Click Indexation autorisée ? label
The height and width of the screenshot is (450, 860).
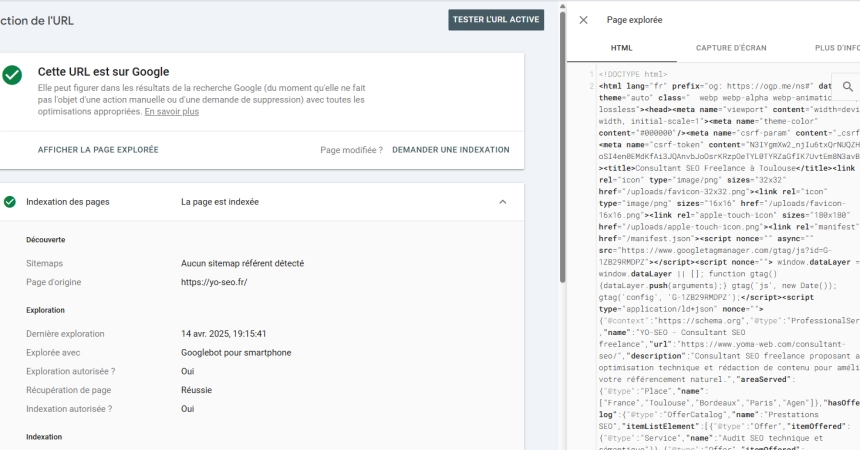[x=69, y=409]
